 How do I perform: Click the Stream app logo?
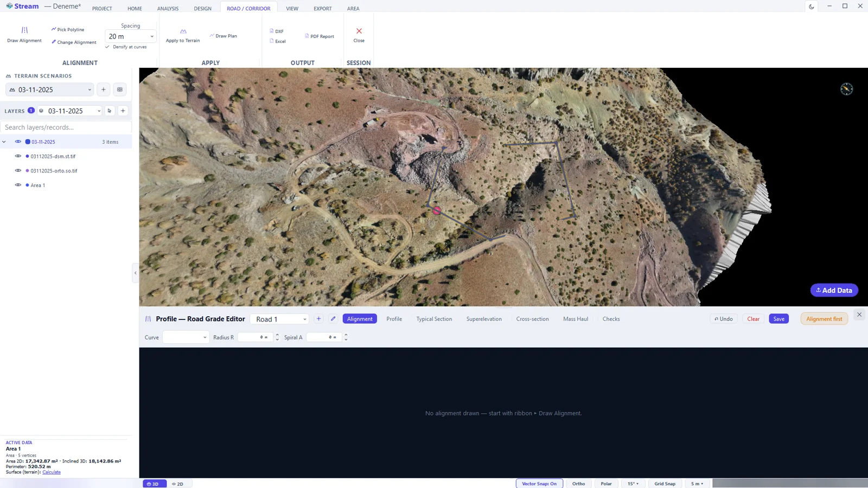point(9,6)
